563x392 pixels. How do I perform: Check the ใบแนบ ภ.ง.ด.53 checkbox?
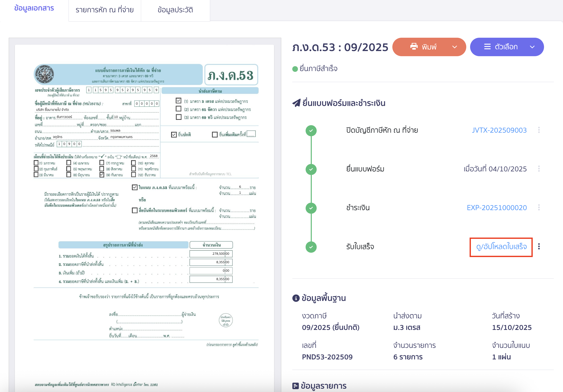(134, 188)
